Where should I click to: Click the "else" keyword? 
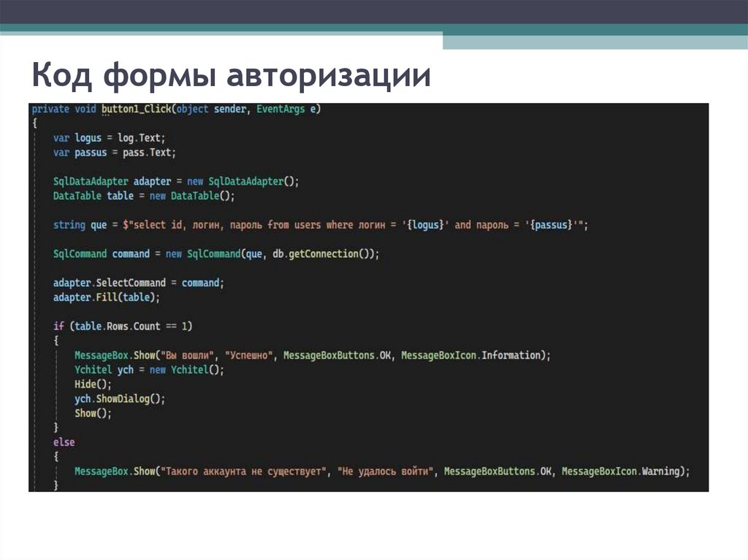coord(64,442)
